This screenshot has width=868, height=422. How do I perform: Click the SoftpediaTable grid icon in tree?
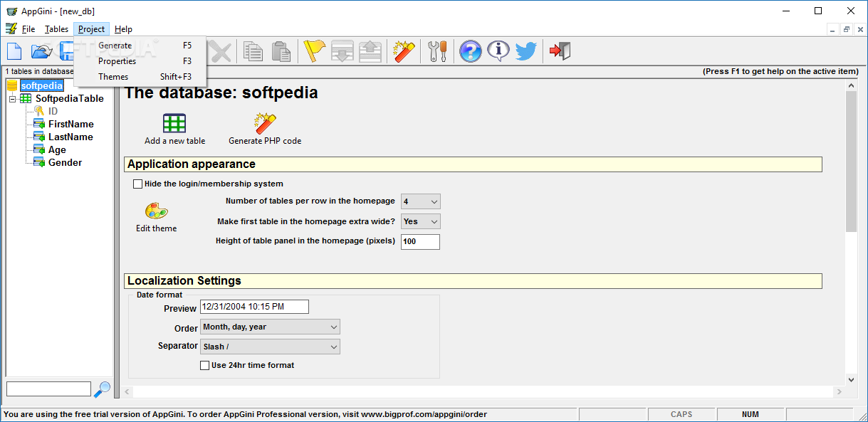pos(26,99)
